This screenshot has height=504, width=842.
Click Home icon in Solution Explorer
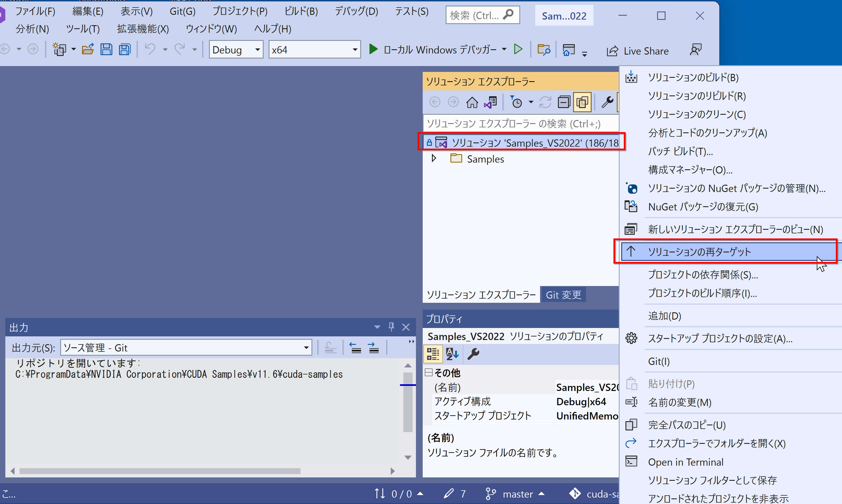[x=472, y=102]
